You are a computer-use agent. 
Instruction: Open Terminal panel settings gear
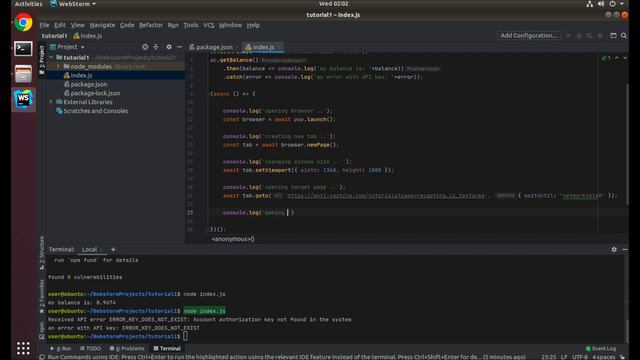click(x=614, y=249)
